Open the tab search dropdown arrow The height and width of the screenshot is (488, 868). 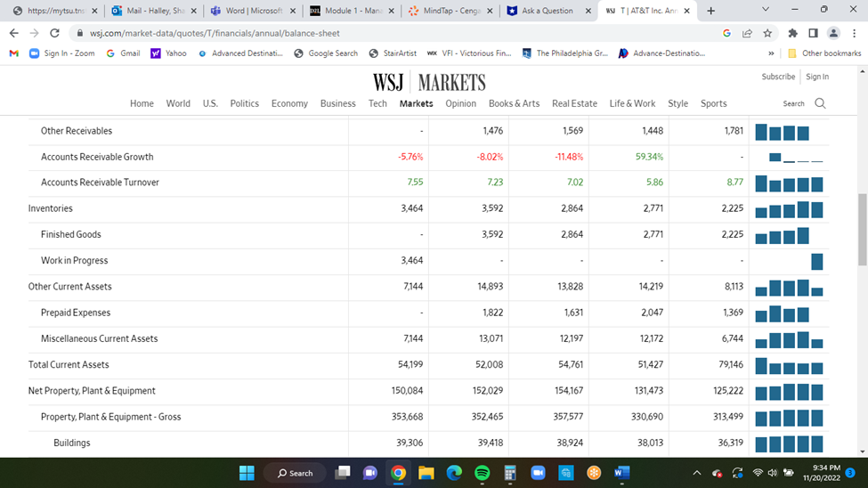pyautogui.click(x=766, y=10)
